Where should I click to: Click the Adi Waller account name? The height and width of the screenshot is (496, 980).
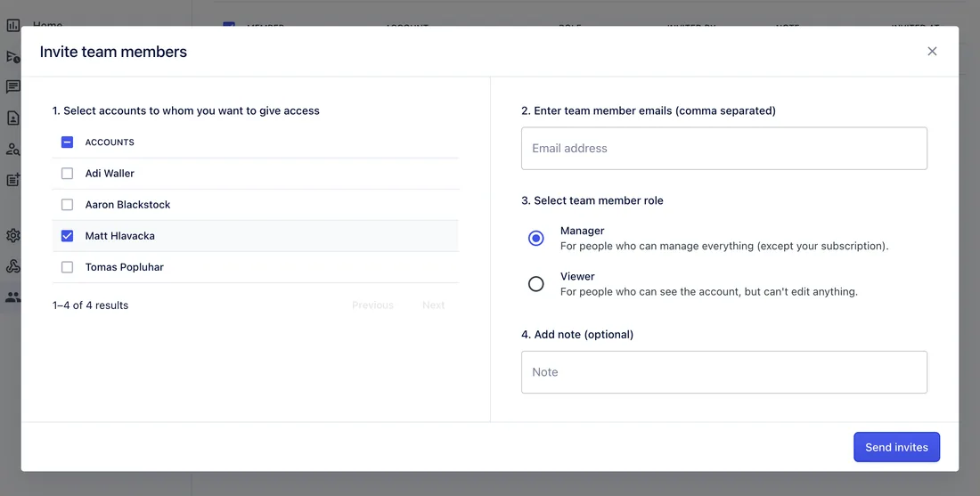click(110, 174)
